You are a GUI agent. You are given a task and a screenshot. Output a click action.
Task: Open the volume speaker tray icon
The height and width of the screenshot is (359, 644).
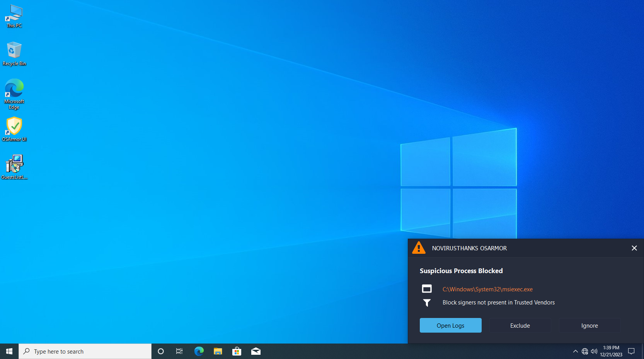tap(594, 351)
